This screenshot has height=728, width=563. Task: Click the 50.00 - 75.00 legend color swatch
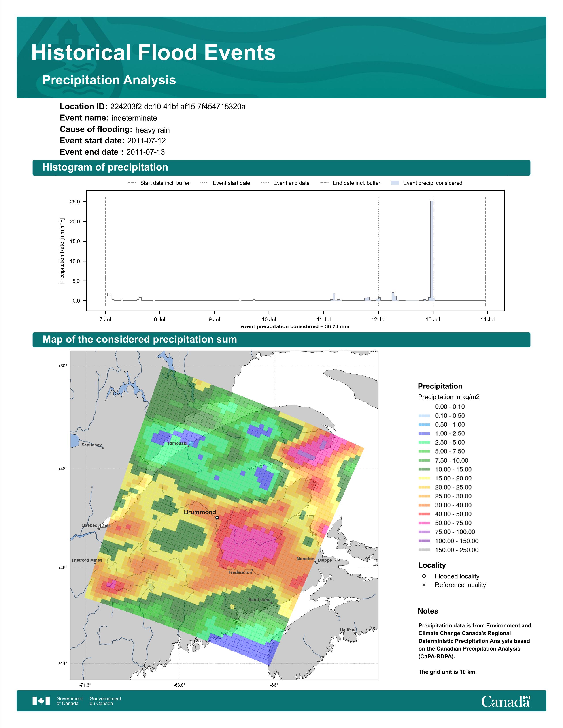point(424,523)
